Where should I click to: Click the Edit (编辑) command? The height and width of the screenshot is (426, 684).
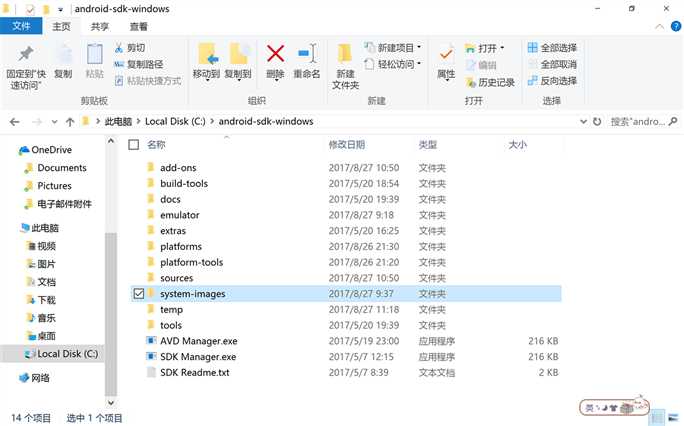click(481, 65)
